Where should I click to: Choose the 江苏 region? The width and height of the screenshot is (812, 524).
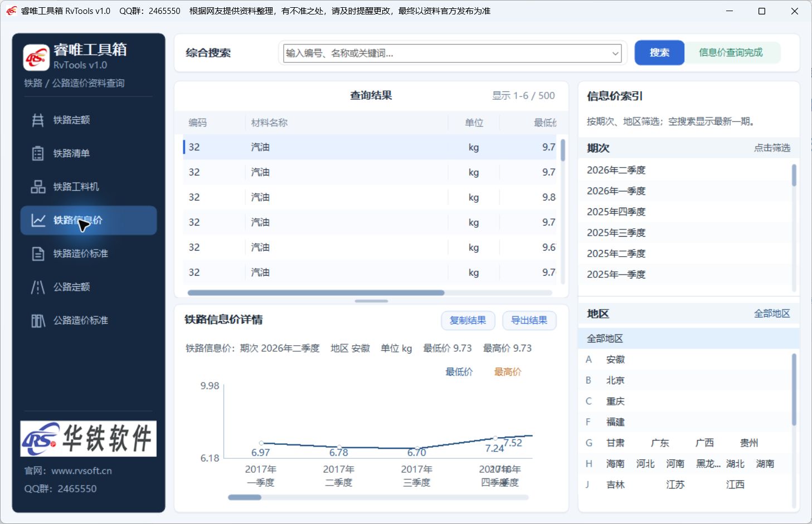point(675,485)
